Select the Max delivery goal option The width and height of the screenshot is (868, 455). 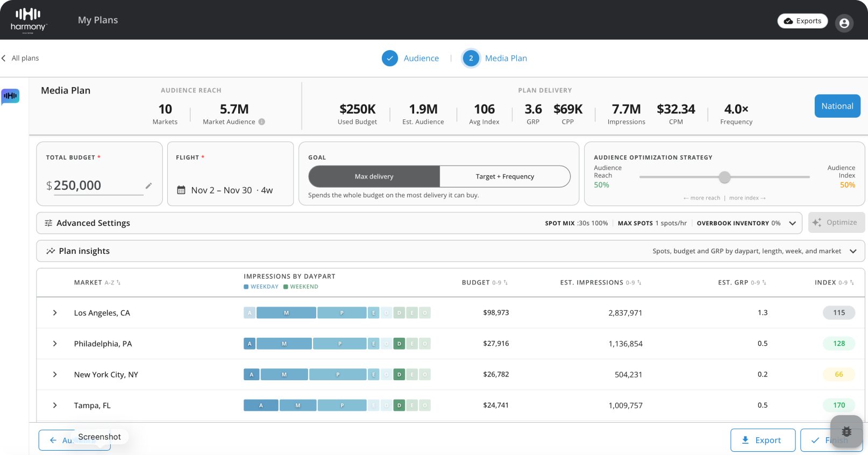(x=374, y=176)
